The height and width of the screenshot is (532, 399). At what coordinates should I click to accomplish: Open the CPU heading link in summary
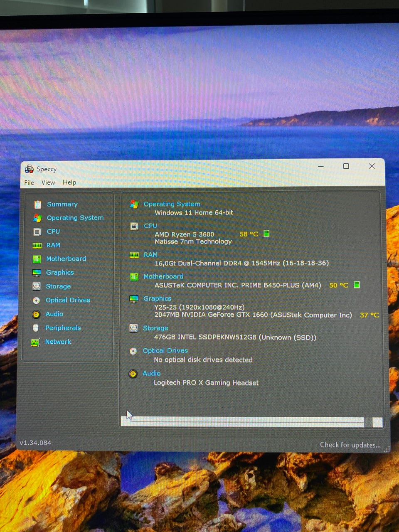(150, 226)
